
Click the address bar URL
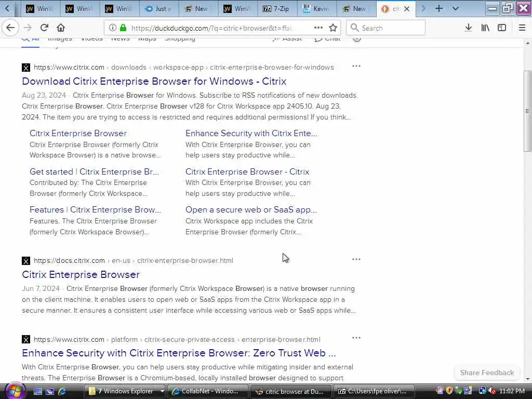[212, 28]
